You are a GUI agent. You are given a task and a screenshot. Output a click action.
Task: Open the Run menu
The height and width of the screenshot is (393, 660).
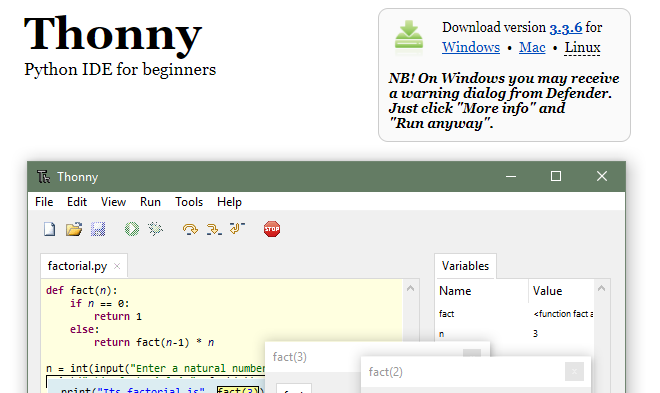click(x=150, y=202)
